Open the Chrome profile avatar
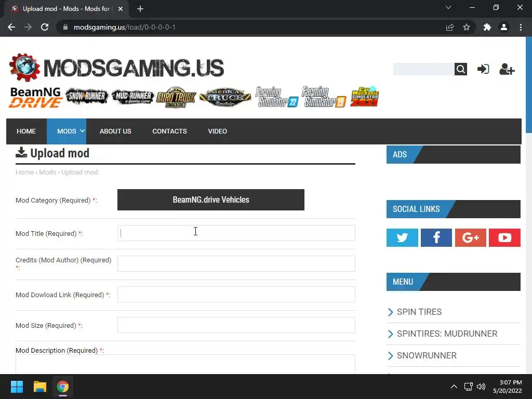This screenshot has width=532, height=399. coord(504,27)
